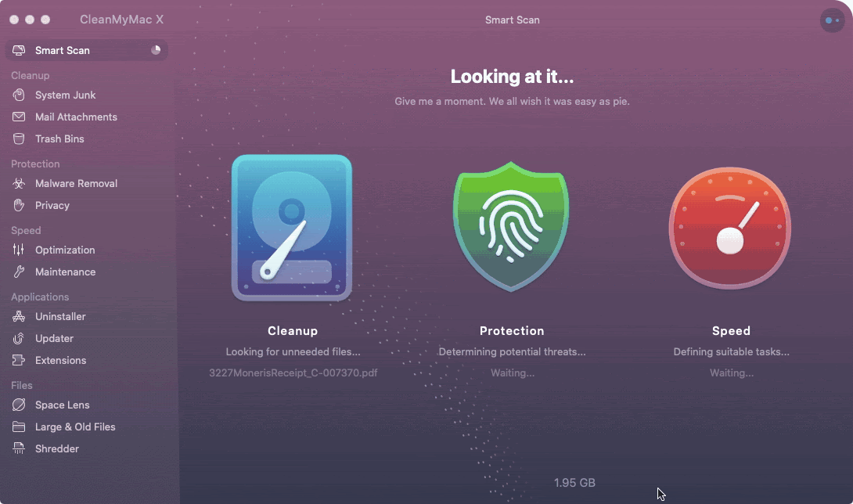Open Space Lens from sidebar

point(62,405)
